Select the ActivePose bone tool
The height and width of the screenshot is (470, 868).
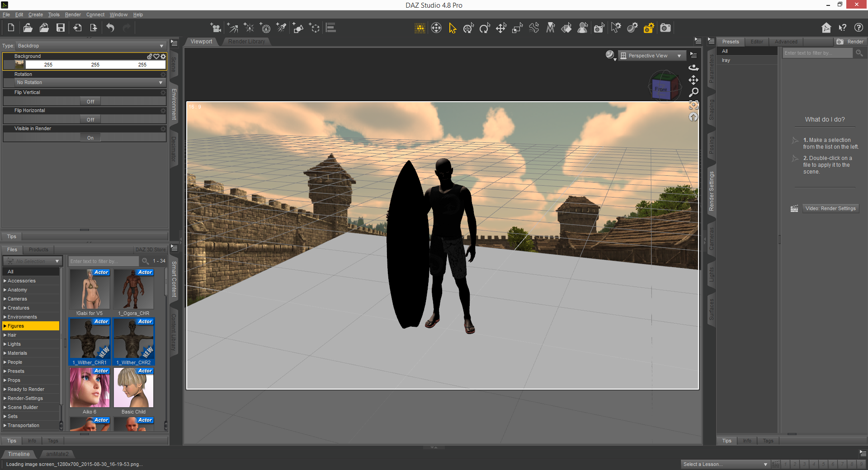coord(534,28)
